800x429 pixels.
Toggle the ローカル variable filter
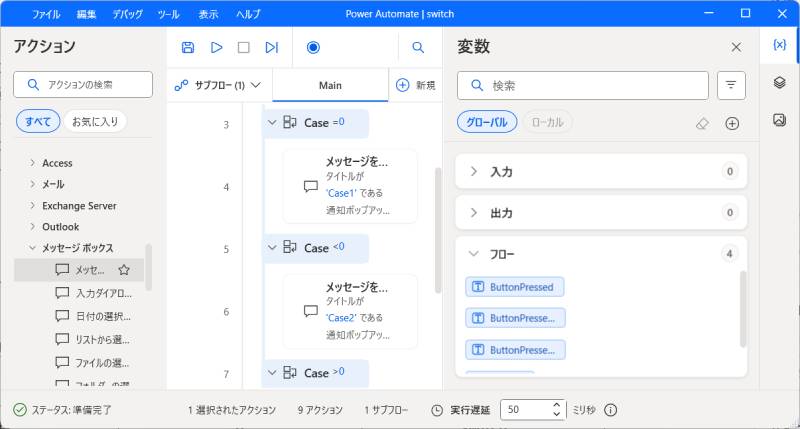[547, 122]
